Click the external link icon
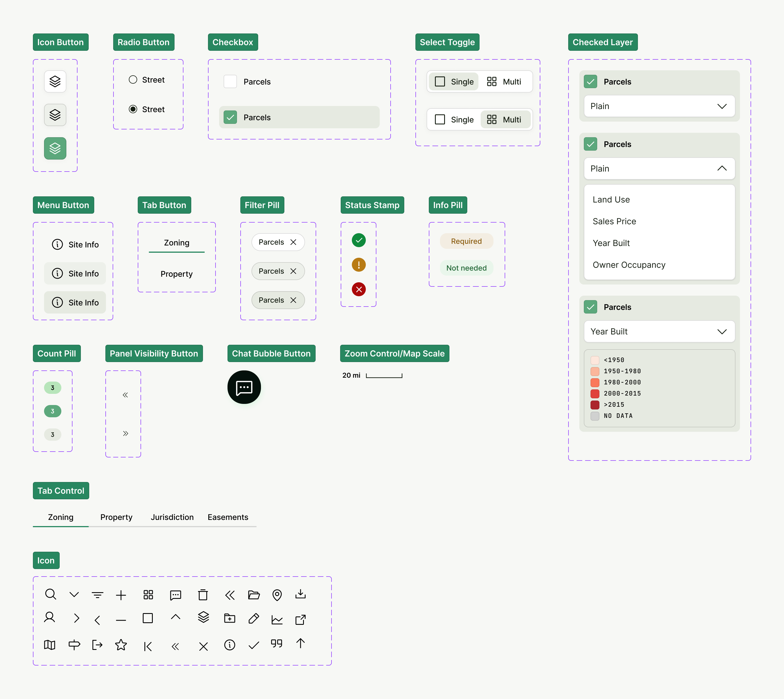Screen dimensions: 784x699 [x=300, y=620]
